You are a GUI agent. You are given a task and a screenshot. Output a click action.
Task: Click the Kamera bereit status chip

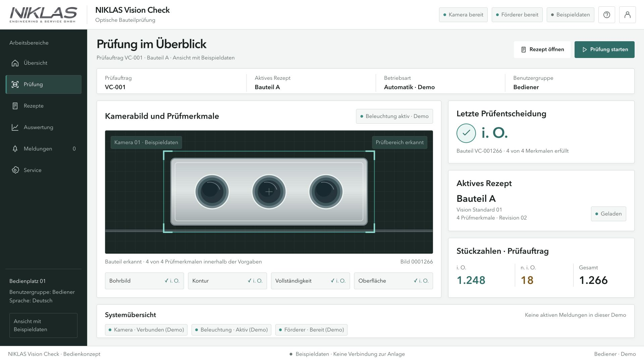(463, 15)
